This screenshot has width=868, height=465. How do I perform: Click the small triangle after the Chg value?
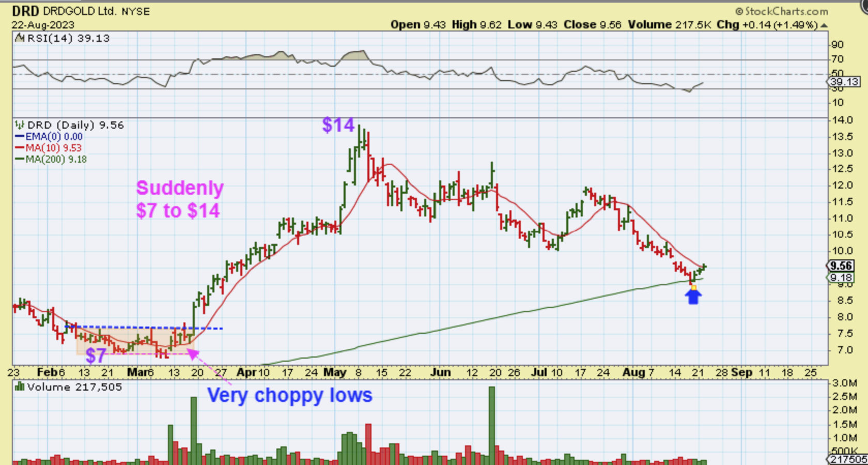point(824,25)
